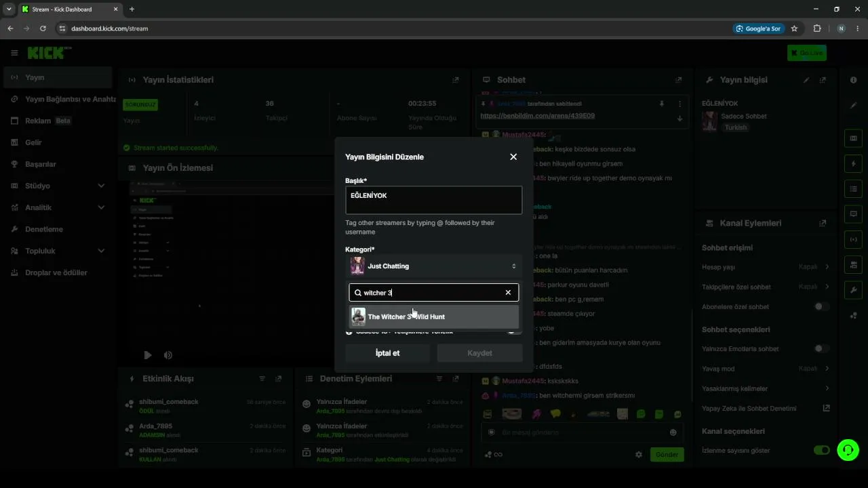Open Yavaş mod setting
This screenshot has height=488, width=868.
point(766,369)
